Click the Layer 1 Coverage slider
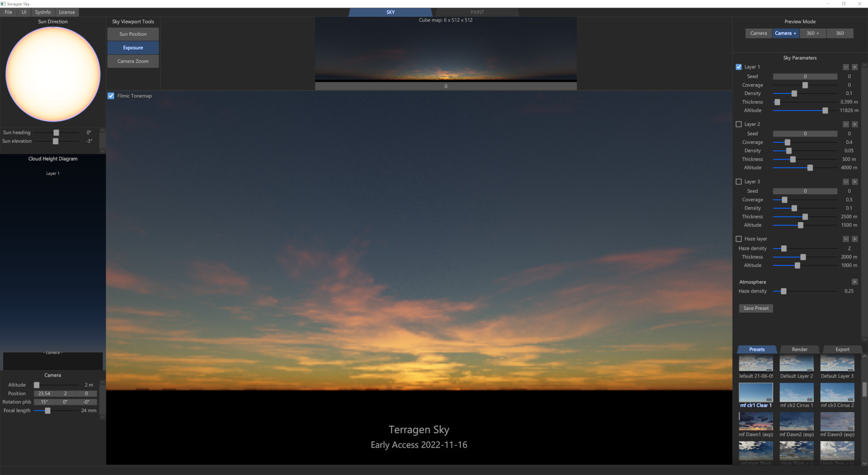 tap(805, 85)
